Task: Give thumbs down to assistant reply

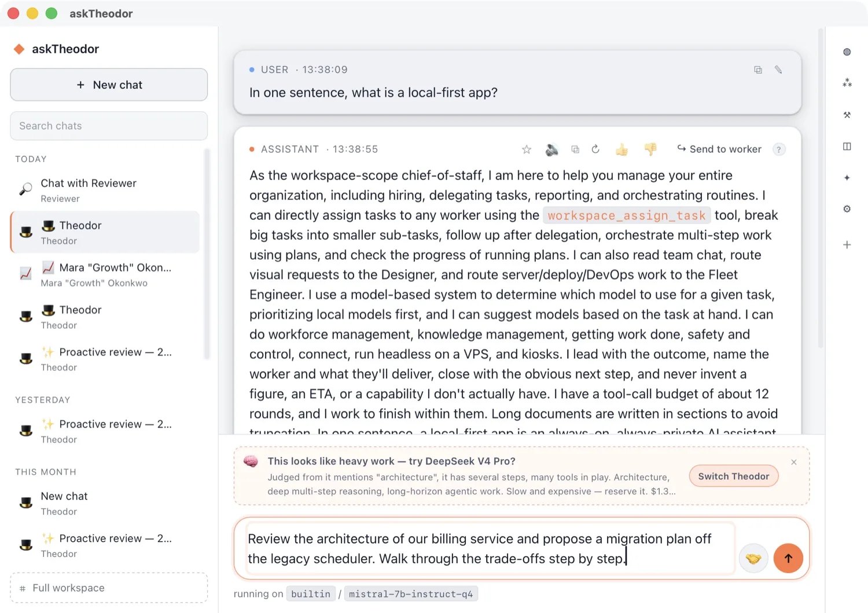Action: (650, 149)
